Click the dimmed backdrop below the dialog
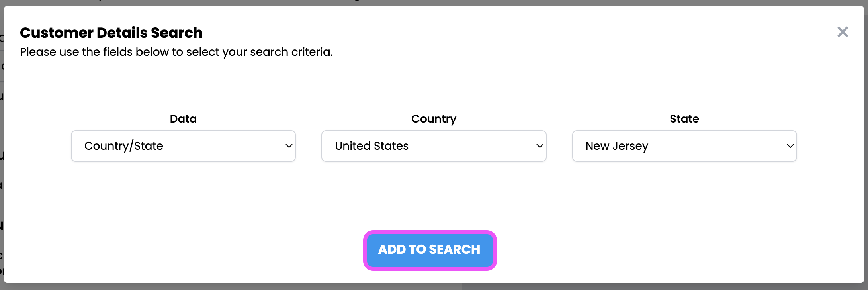The width and height of the screenshot is (868, 290). (x=637, y=287)
